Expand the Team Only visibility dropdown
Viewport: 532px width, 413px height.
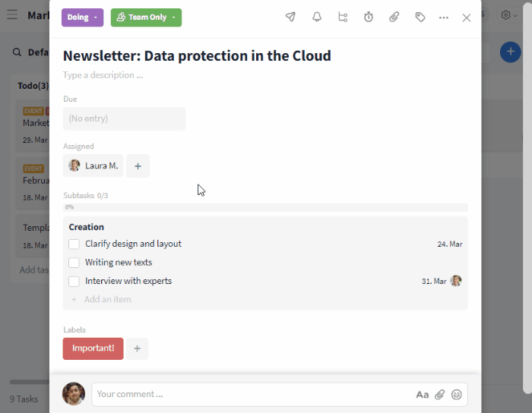coord(146,17)
